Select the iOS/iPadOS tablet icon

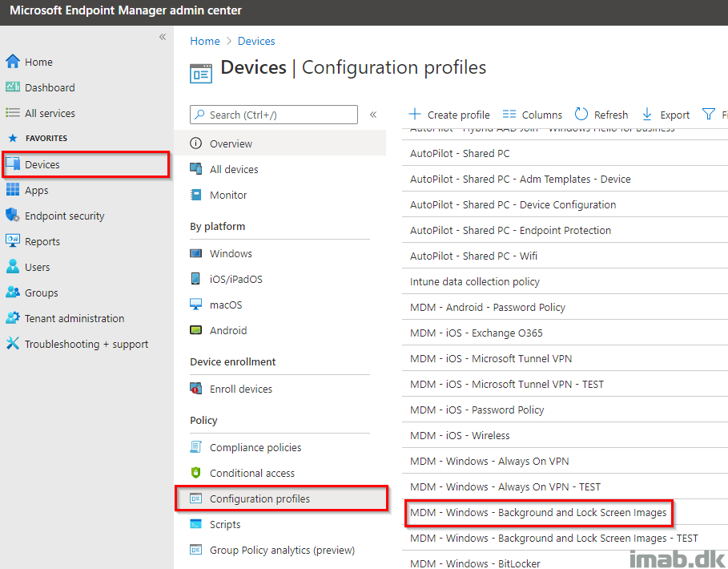pos(196,279)
